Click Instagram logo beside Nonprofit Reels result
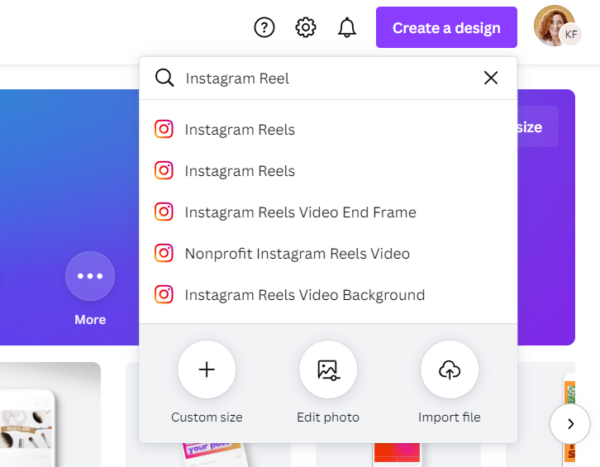This screenshot has width=600, height=467. tap(164, 253)
